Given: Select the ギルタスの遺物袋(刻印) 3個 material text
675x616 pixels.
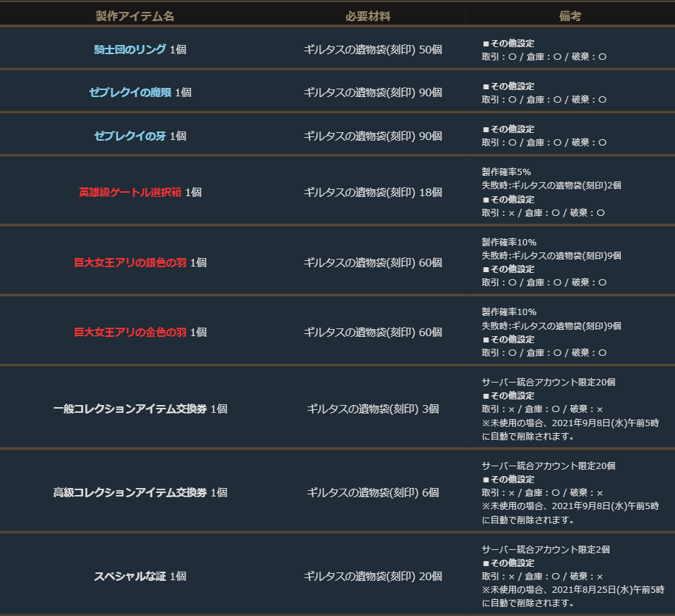Looking at the screenshot, I should [x=373, y=409].
